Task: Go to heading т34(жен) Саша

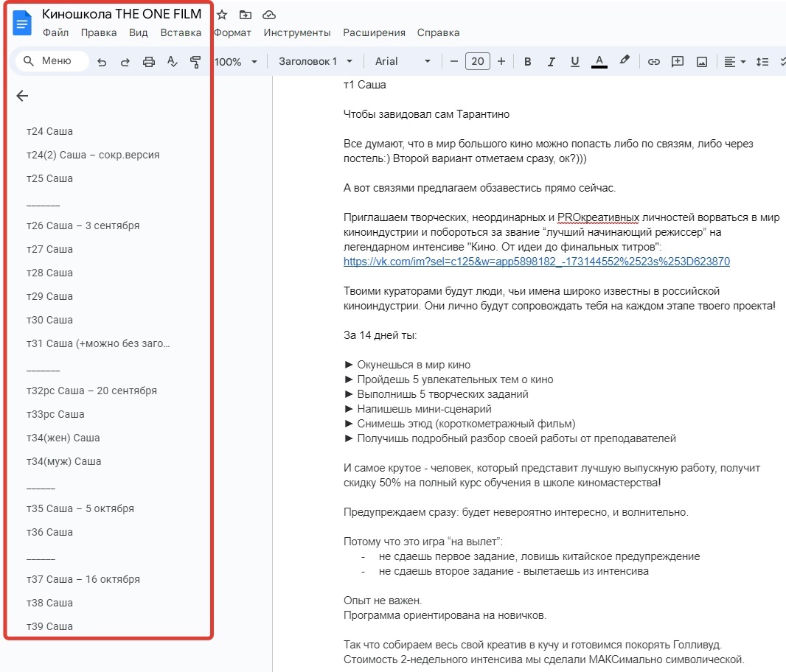Action: pyautogui.click(x=63, y=438)
